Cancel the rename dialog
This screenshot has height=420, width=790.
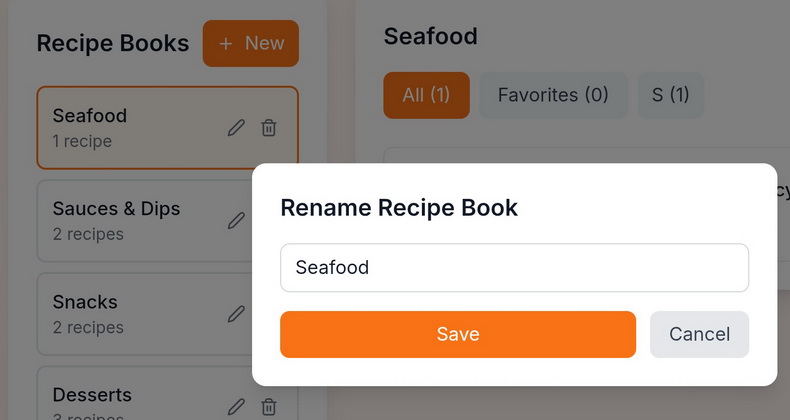click(x=699, y=334)
